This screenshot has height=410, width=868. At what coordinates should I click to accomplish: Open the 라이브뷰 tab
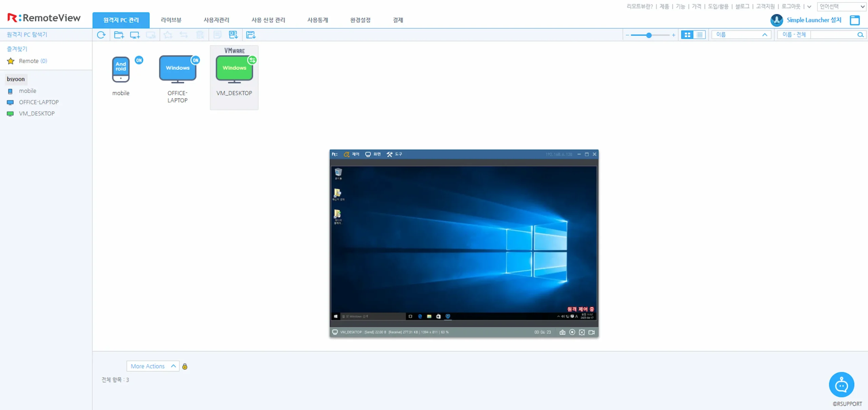click(171, 20)
